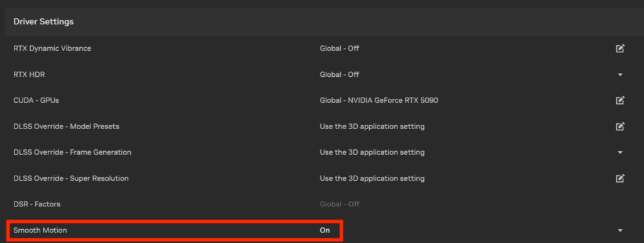Expand the RTX HDR dropdown arrow
Viewport: 644px width, 243px height.
[620, 75]
